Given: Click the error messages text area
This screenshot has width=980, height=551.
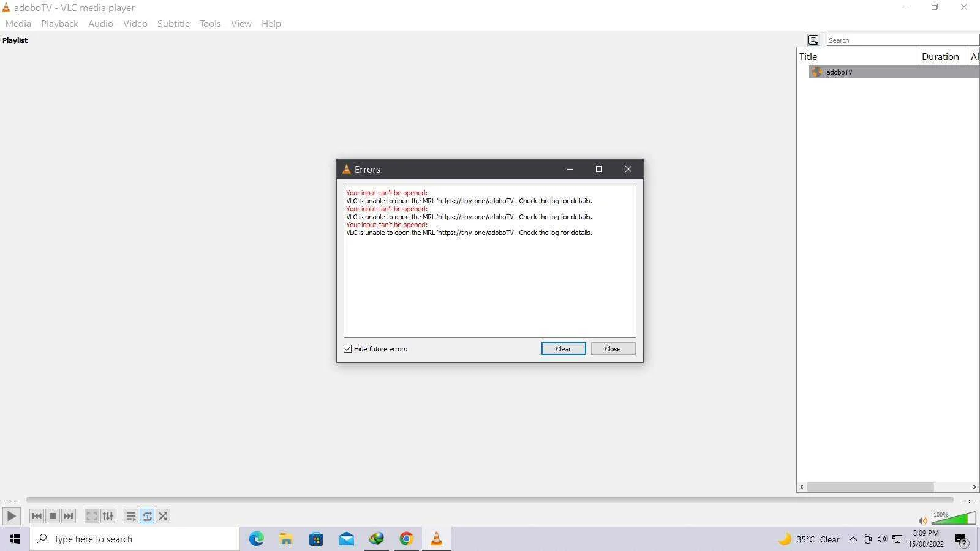Looking at the screenshot, I should point(489,261).
